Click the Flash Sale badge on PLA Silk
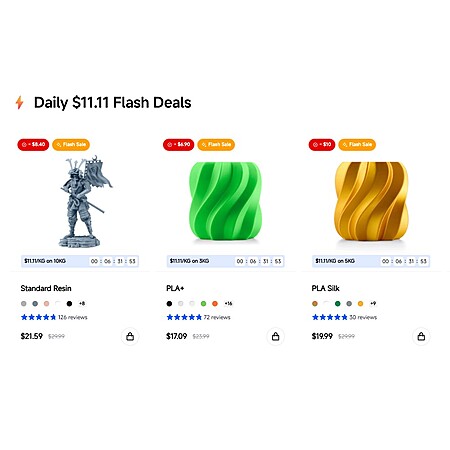Viewport: 450px width, 450px height. pos(357,145)
